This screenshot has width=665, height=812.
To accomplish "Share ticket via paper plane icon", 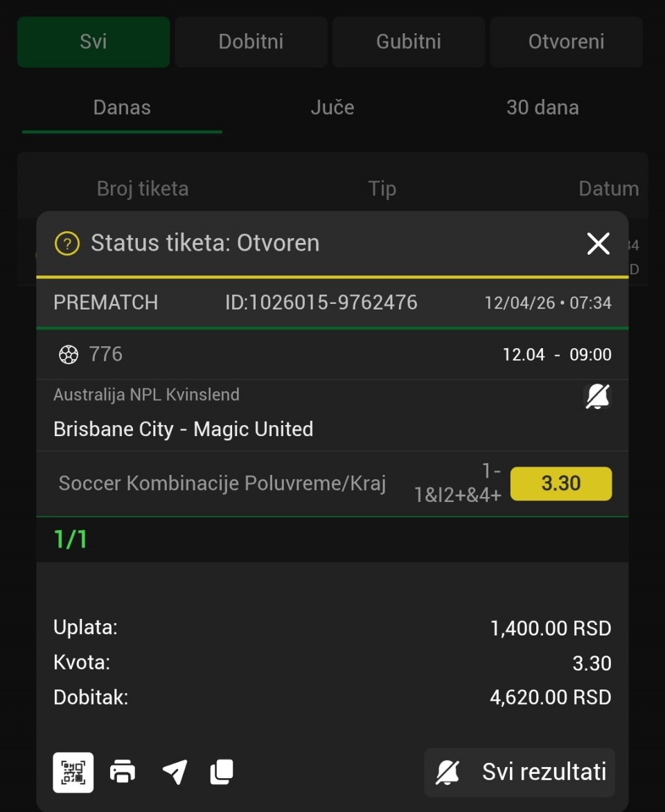I will [x=175, y=772].
